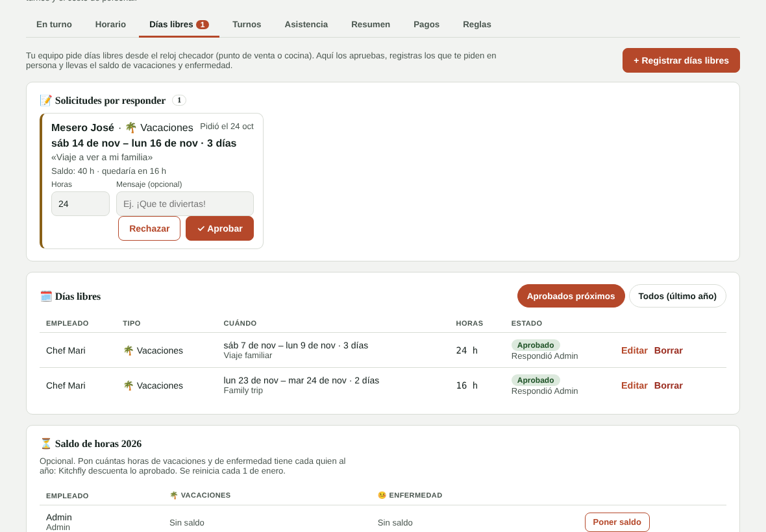Open the Asistencia tab
Screen dimensions: 766x532
point(306,25)
